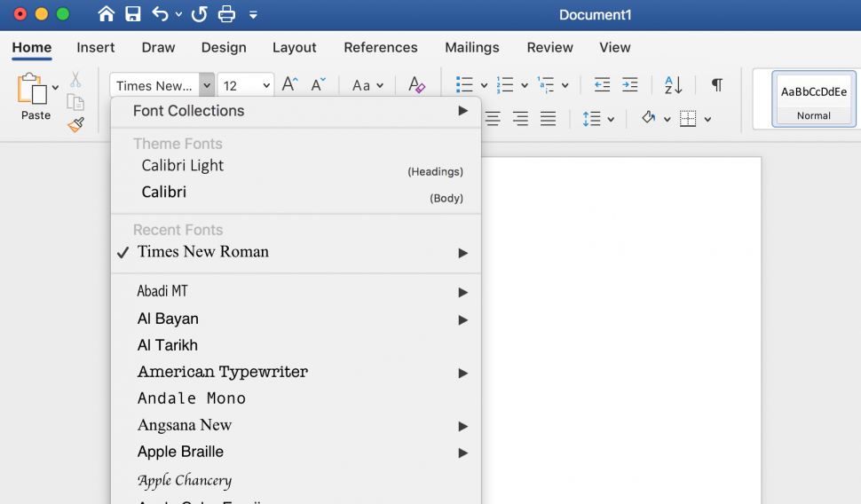Click the Increase Font Size icon
This screenshot has height=504, width=861.
click(289, 85)
